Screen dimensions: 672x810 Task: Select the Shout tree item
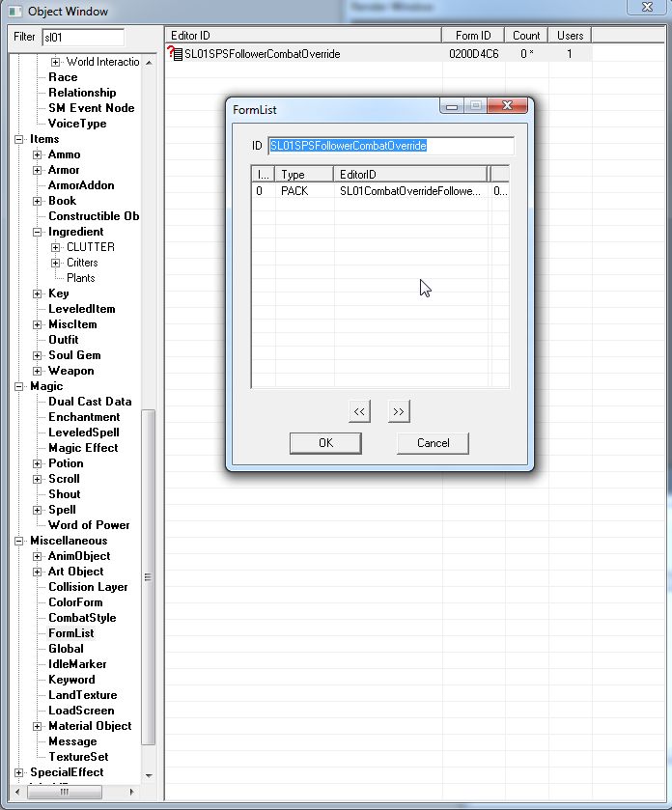(65, 495)
